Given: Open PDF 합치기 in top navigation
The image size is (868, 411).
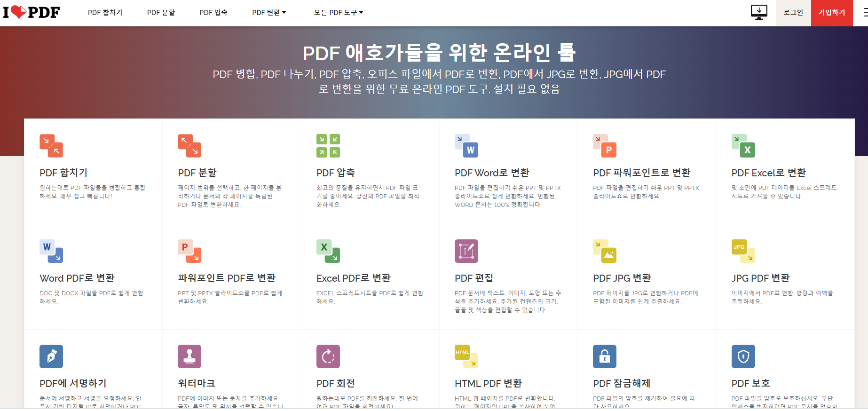Looking at the screenshot, I should [x=105, y=13].
